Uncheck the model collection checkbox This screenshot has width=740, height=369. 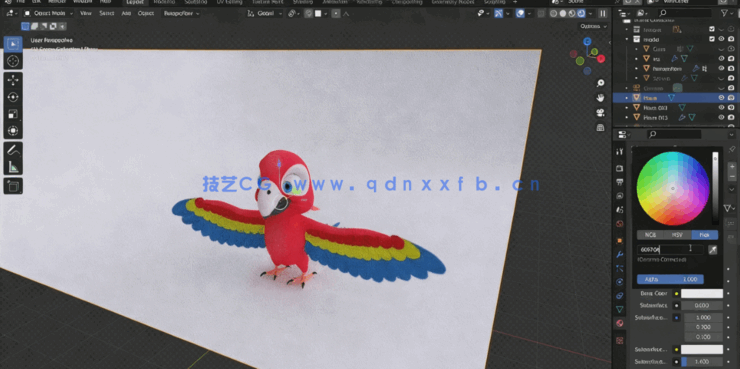712,39
